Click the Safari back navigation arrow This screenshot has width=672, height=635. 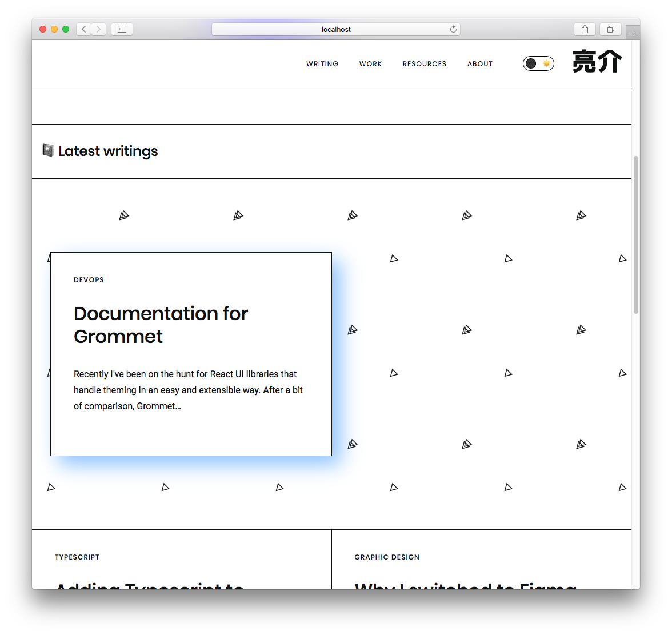pos(84,29)
